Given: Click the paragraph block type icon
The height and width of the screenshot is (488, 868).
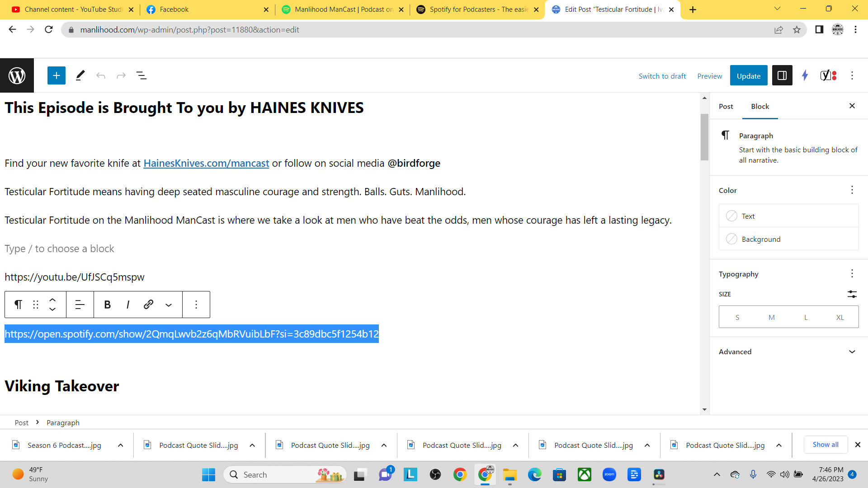Looking at the screenshot, I should pyautogui.click(x=18, y=305).
